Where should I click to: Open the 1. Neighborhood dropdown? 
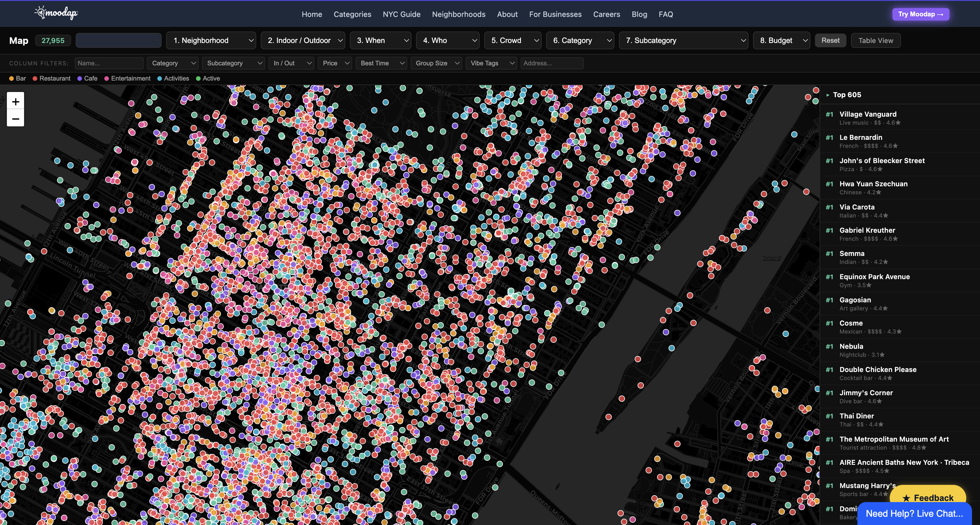click(x=211, y=40)
